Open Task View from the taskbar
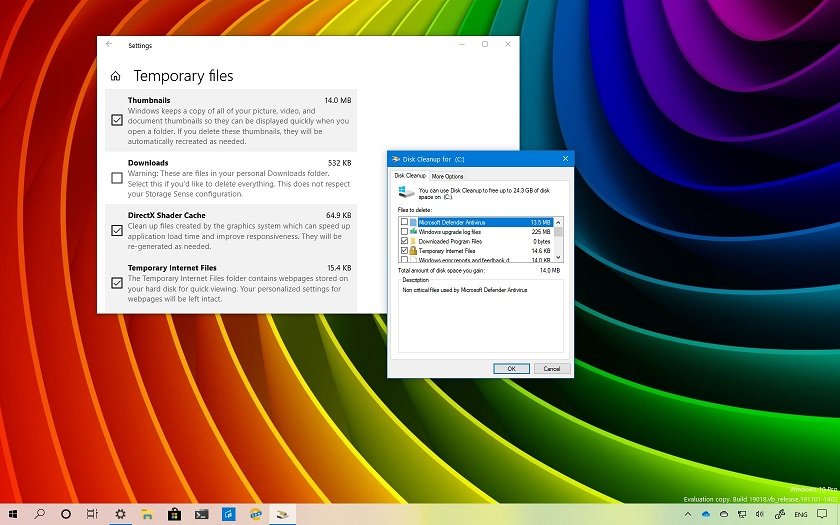The height and width of the screenshot is (525, 840). pyautogui.click(x=92, y=513)
